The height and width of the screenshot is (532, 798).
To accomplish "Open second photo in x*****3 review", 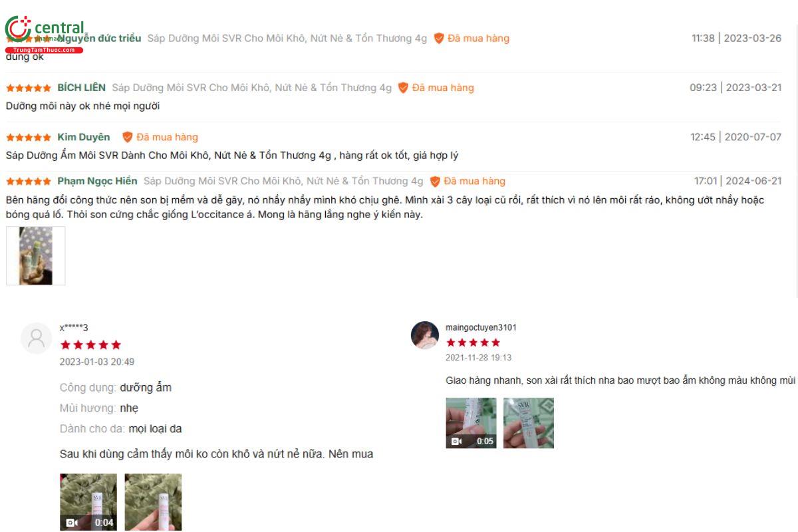I will (153, 501).
